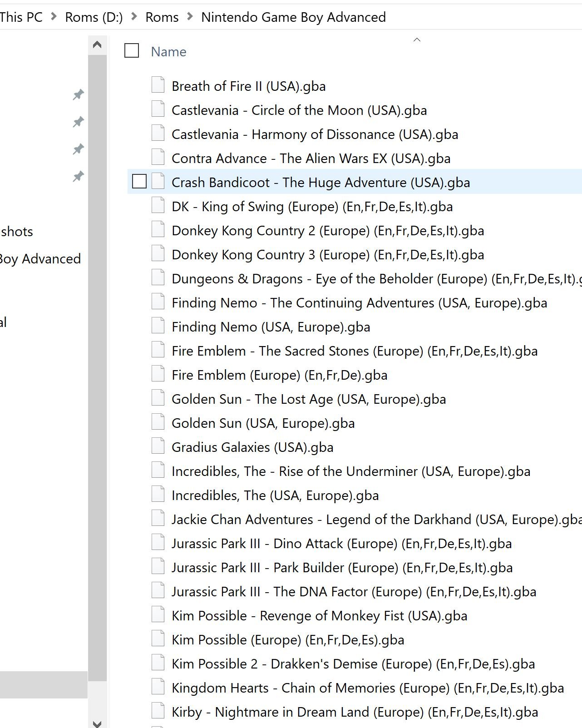Image resolution: width=582 pixels, height=728 pixels.
Task: Click the navigation pane scrollbar track
Action: click(97, 699)
